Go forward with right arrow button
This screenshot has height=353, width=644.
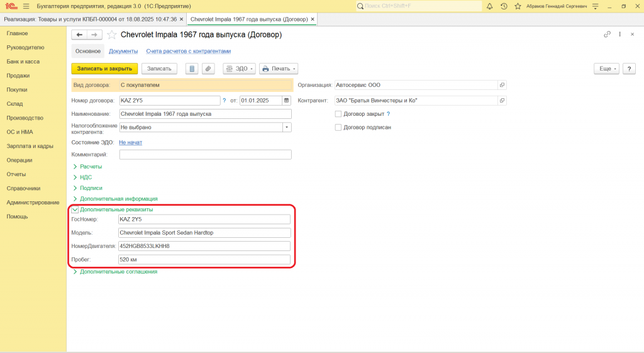coord(94,35)
